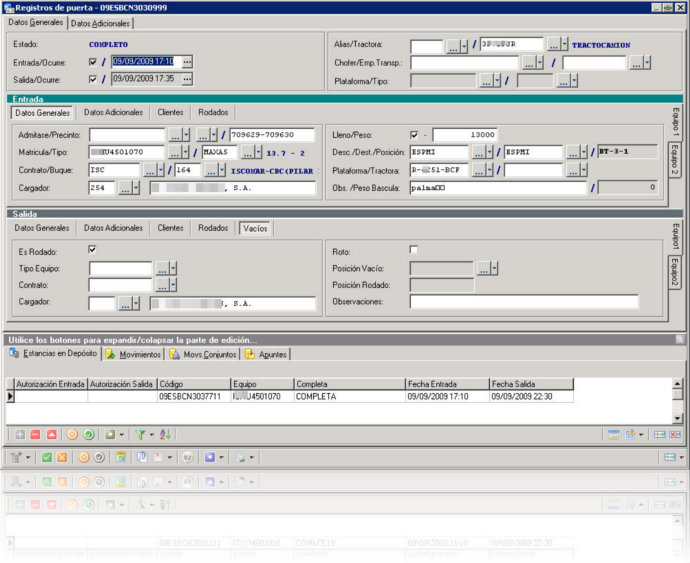Select grid cell COMPLETA

point(349,397)
